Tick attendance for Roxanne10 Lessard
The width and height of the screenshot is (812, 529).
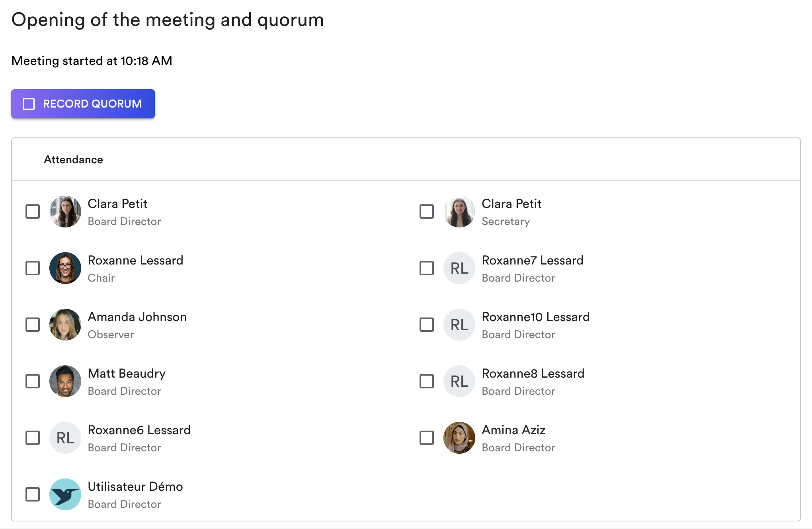pos(427,325)
